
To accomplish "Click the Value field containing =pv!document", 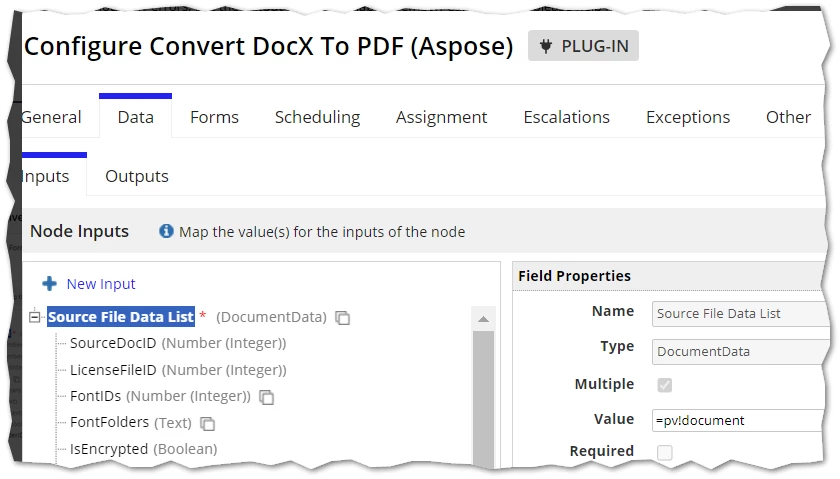I will (738, 421).
